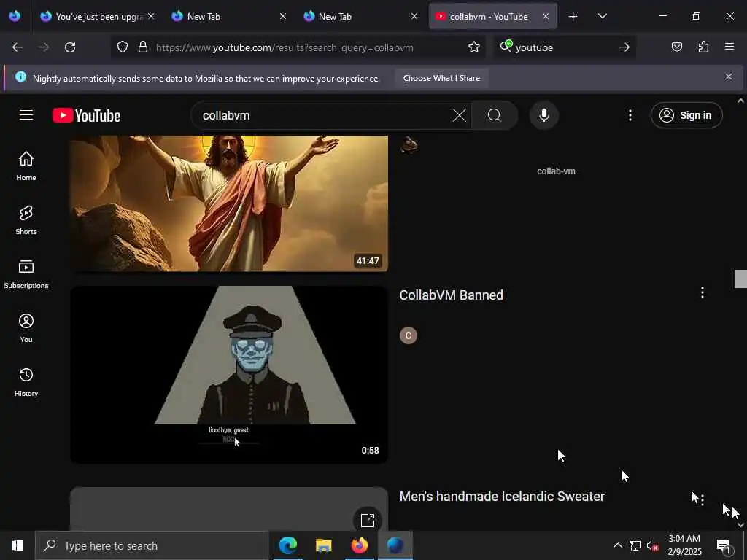
Task: Click the scrollbar up arrow
Action: [740, 101]
